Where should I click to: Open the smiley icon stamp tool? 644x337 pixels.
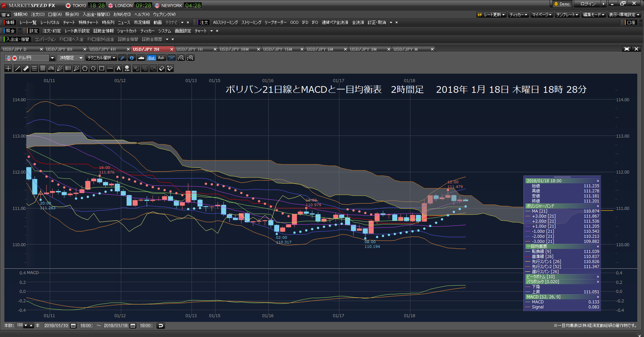click(127, 68)
